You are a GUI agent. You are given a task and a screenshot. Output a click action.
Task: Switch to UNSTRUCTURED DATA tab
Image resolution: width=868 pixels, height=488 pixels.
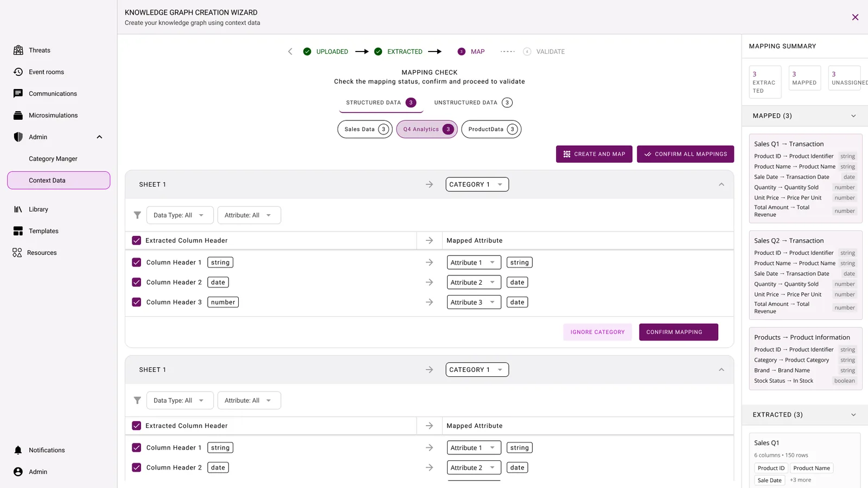click(x=473, y=102)
